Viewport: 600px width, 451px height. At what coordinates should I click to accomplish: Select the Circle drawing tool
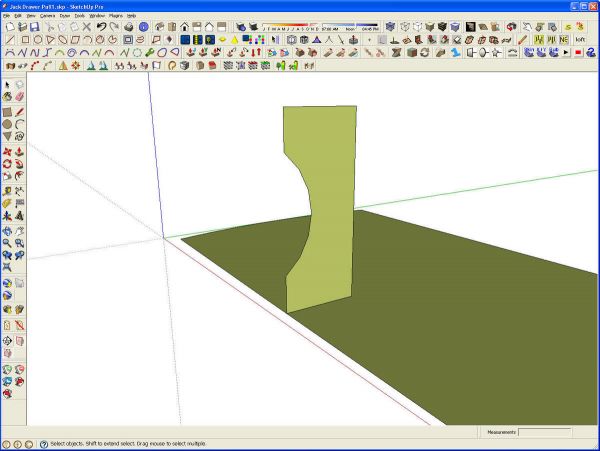tap(7, 124)
